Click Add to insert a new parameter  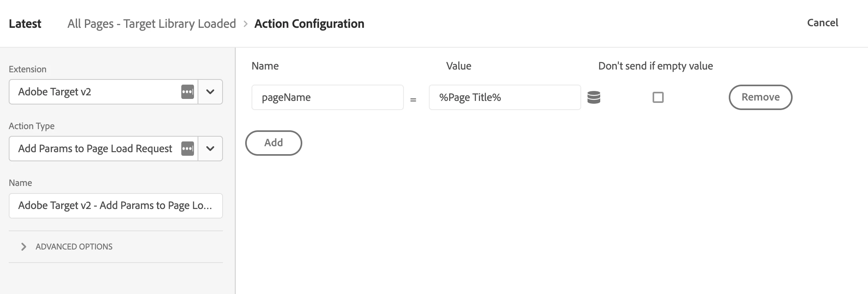273,143
